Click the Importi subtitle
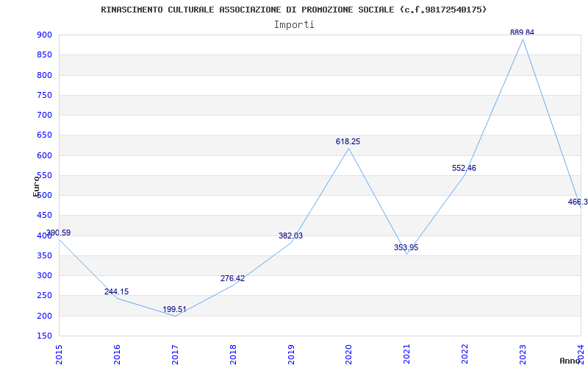The image size is (588, 368). point(294,24)
